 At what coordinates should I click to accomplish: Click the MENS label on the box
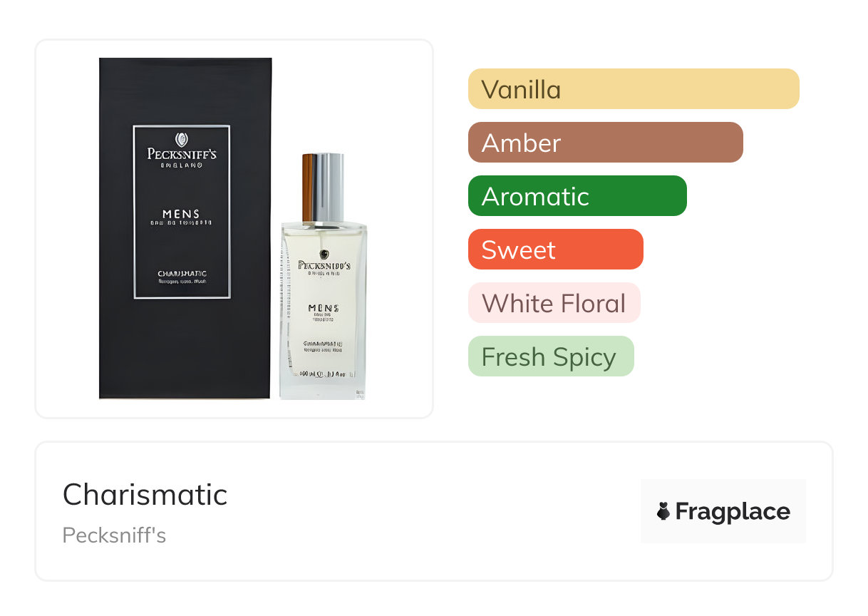point(181,214)
